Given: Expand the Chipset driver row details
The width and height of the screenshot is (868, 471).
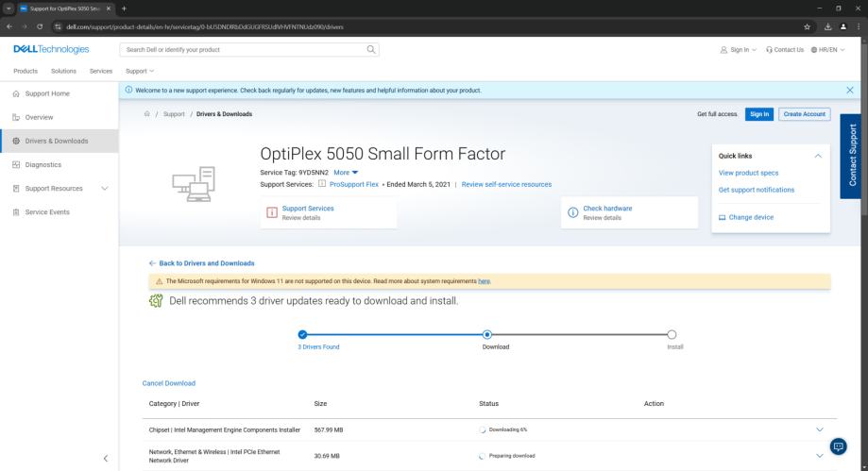Looking at the screenshot, I should (819, 429).
